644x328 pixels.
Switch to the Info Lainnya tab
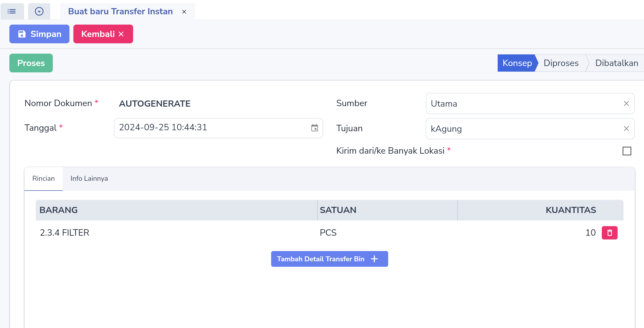[89, 179]
